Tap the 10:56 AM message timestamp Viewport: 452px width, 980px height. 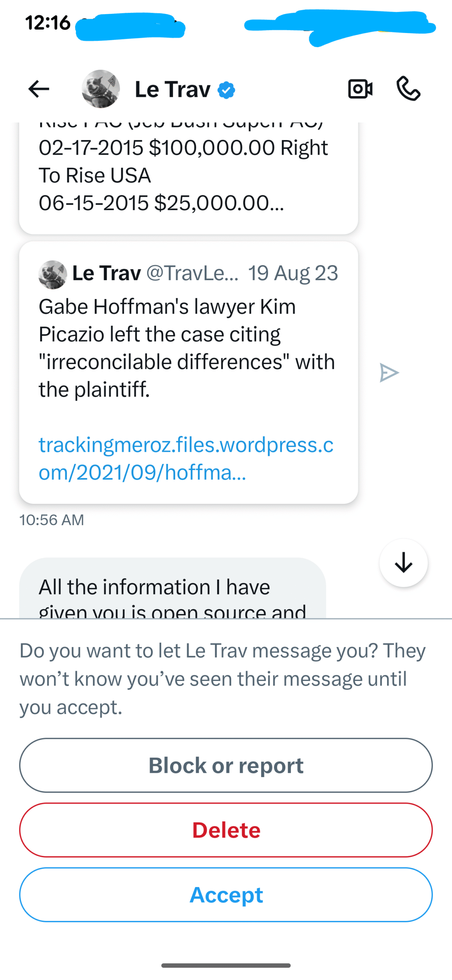tap(52, 520)
